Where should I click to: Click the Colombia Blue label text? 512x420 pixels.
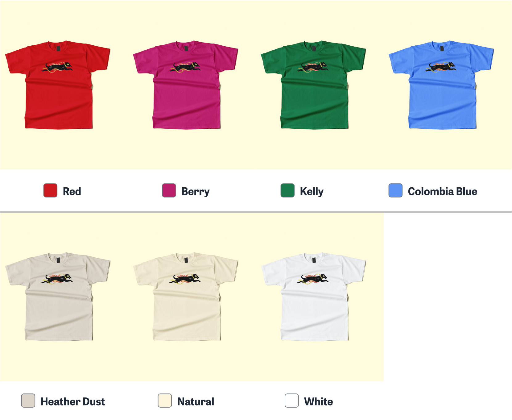443,191
